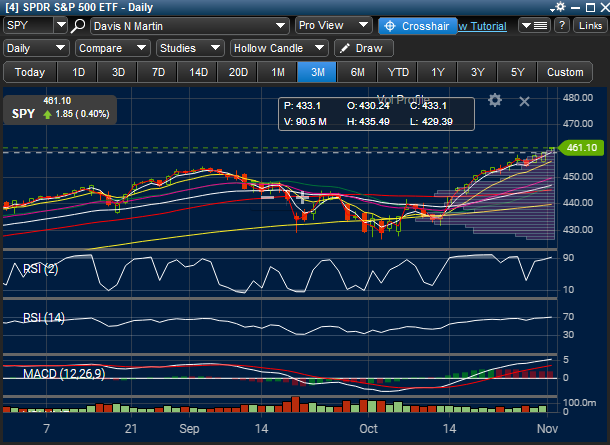The height and width of the screenshot is (445, 610).
Task: Click the V: 90.5 M volume value
Action: tap(305, 122)
